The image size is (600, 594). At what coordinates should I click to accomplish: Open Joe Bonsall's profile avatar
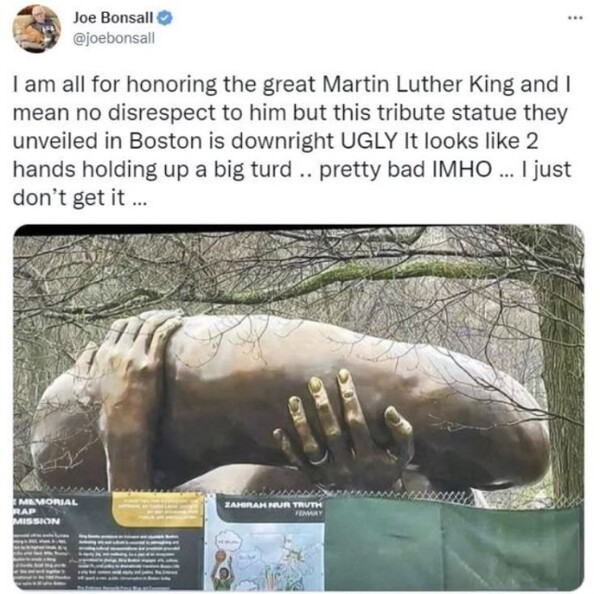36,28
